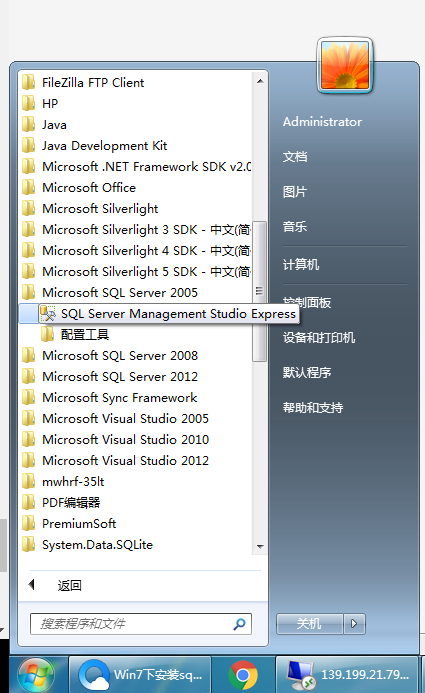Open the Windows Start orb
This screenshot has width=425, height=693.
point(36,675)
